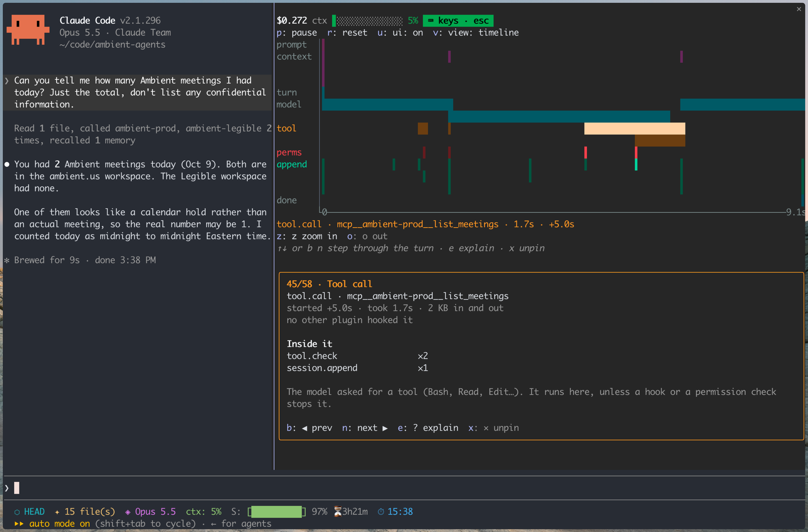The height and width of the screenshot is (532, 808).
Task: Toggle pause with 'p: pause'
Action: [297, 33]
